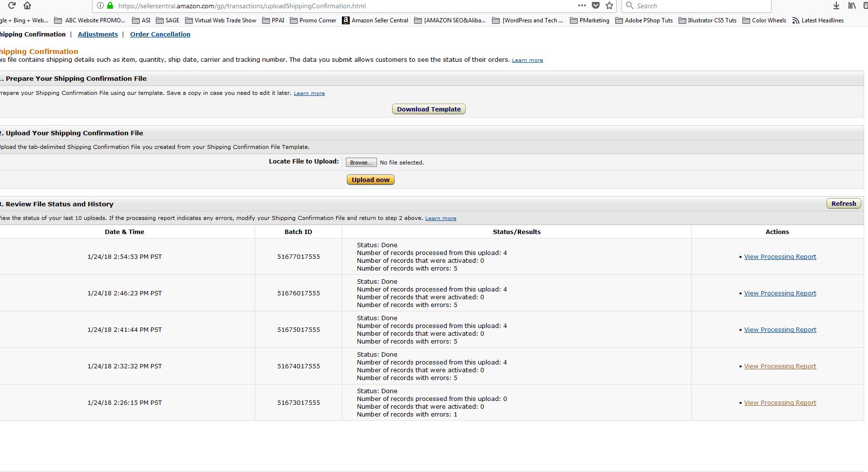The width and height of the screenshot is (868, 472).
Task: Click the Locate File to Upload label
Action: click(x=303, y=161)
